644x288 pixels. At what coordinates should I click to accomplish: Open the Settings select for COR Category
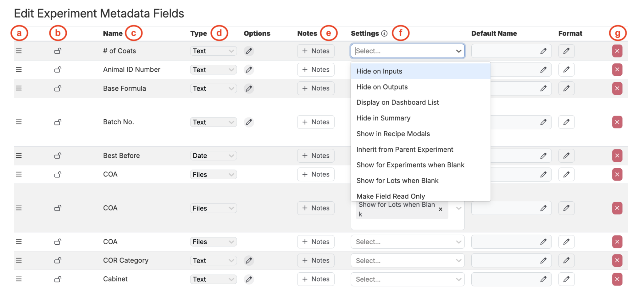click(x=408, y=260)
